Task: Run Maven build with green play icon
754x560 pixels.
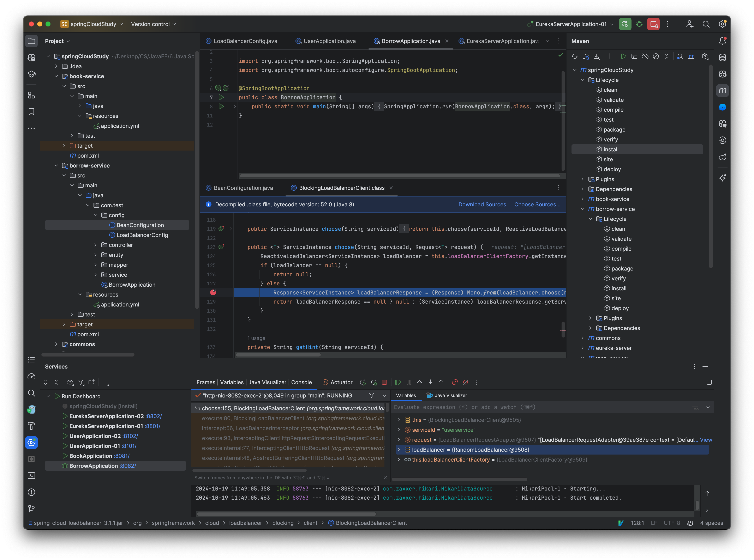Action: pos(623,56)
